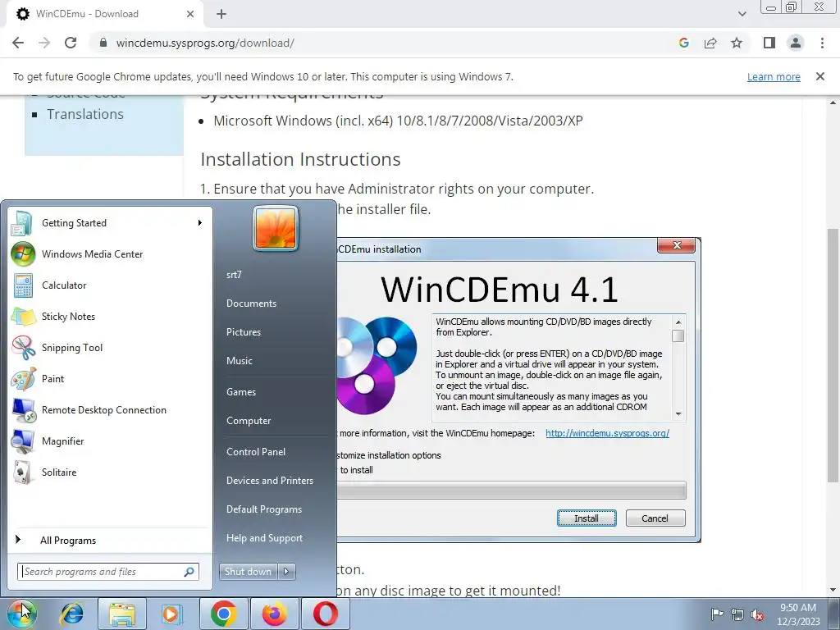Open Documents from the Start menu
This screenshot has height=630, width=840.
click(251, 304)
